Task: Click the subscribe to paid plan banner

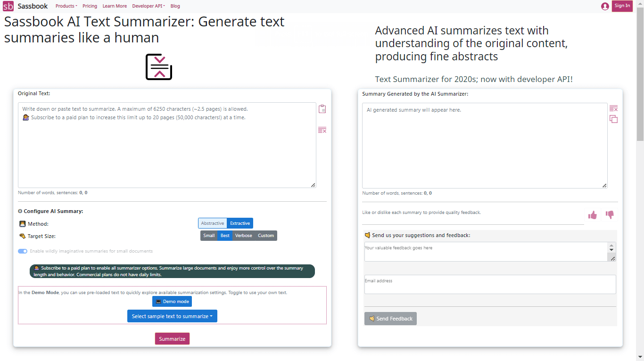Action: click(x=172, y=271)
